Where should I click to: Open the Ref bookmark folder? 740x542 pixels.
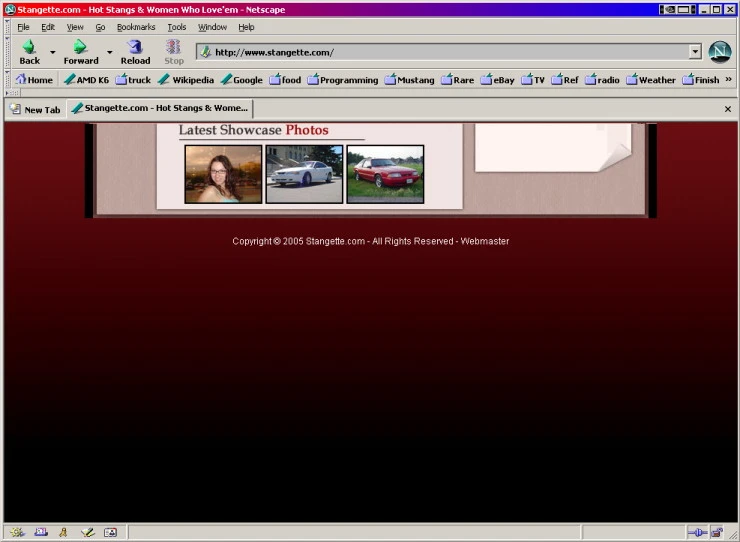click(565, 80)
